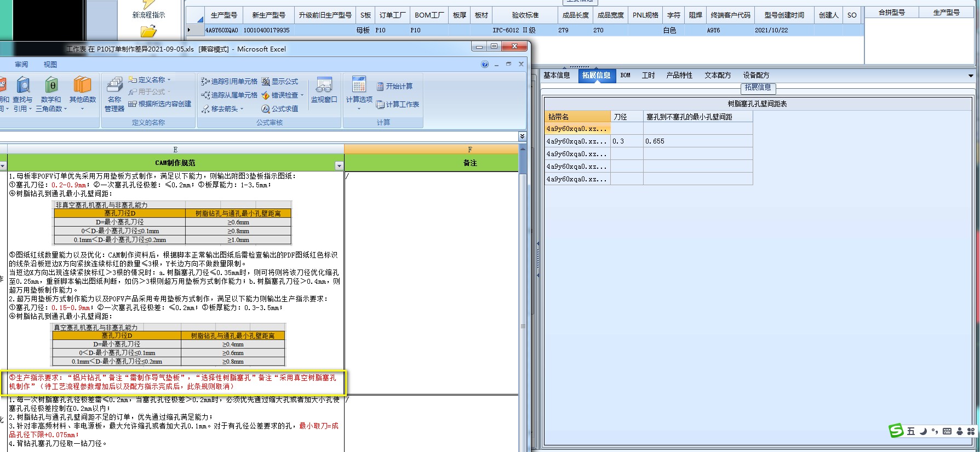Select first highlighted 4a9y60xqa0.xz... row cell
The height and width of the screenshot is (452, 980).
pyautogui.click(x=578, y=129)
